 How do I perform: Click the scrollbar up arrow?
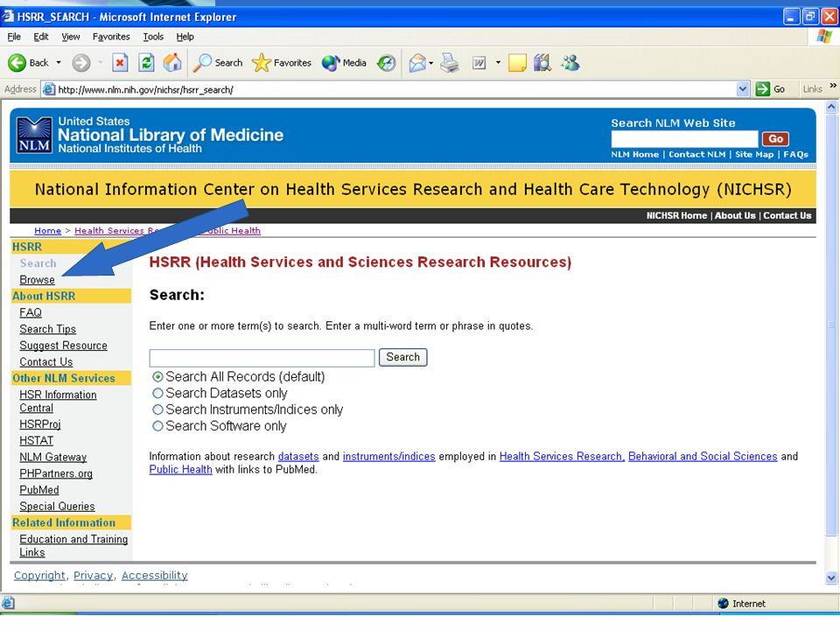(x=831, y=107)
